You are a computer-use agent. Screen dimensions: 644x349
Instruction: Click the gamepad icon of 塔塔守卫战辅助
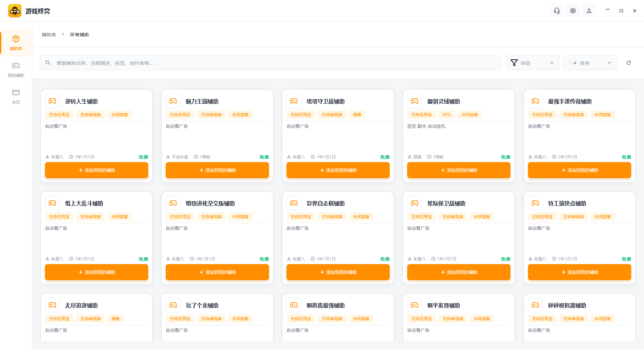(294, 101)
